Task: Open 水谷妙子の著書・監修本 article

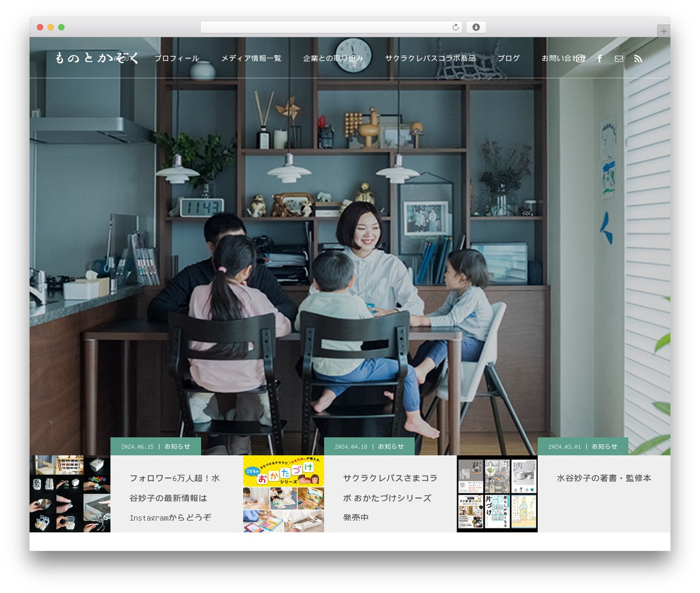Action: coord(604,478)
